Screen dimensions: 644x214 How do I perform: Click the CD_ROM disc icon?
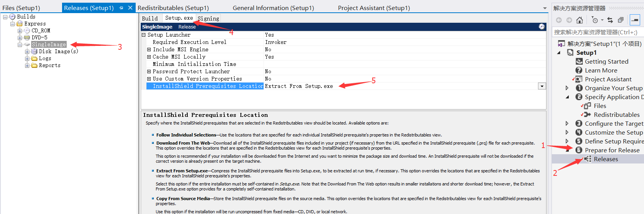[x=27, y=30]
